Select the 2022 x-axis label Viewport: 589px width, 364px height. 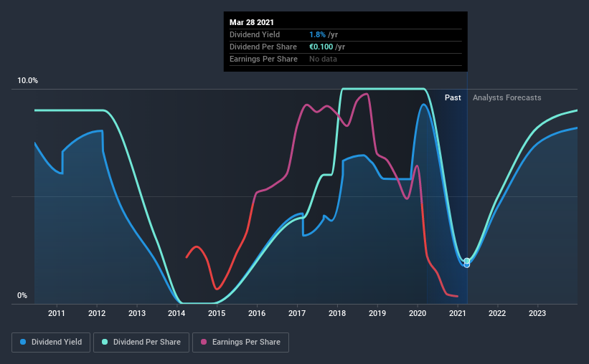497,313
